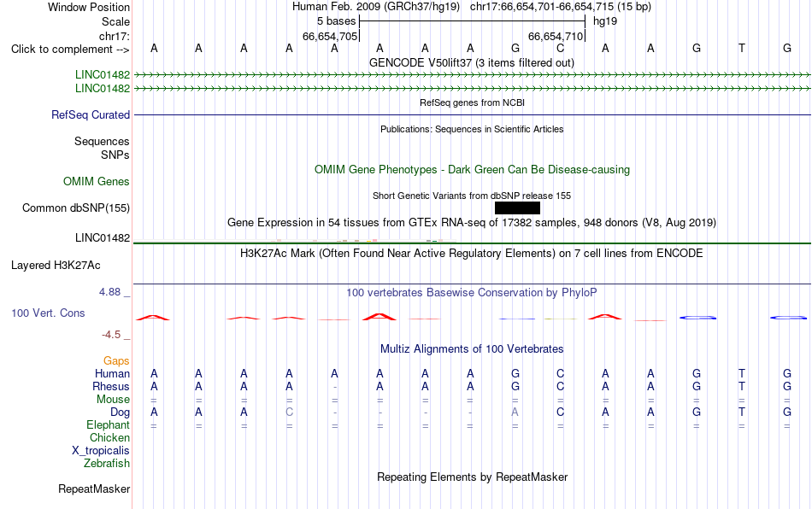Open 100 vertebrates Basewise Conservation by PhyloP title
The height and width of the screenshot is (509, 812).
coord(472,293)
